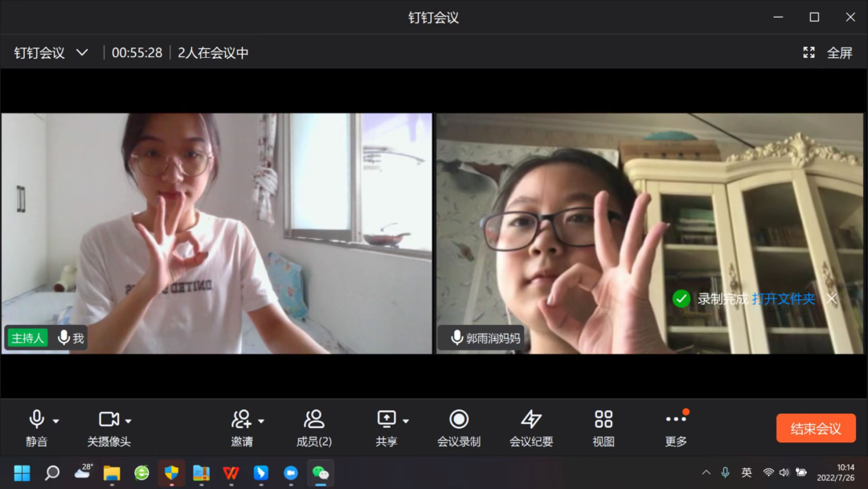Change the layout via 视图
The height and width of the screenshot is (489, 868).
(604, 428)
